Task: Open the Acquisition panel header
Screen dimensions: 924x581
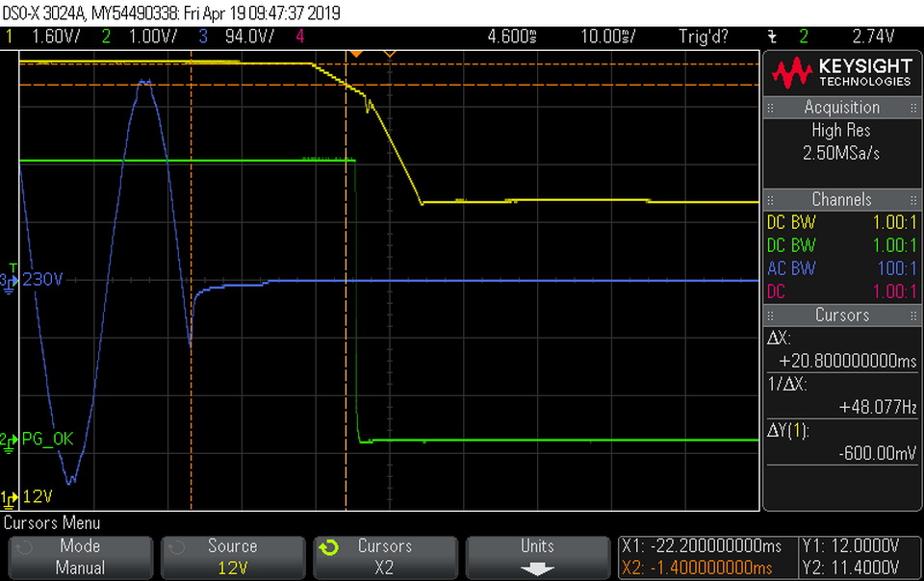Action: [x=841, y=107]
